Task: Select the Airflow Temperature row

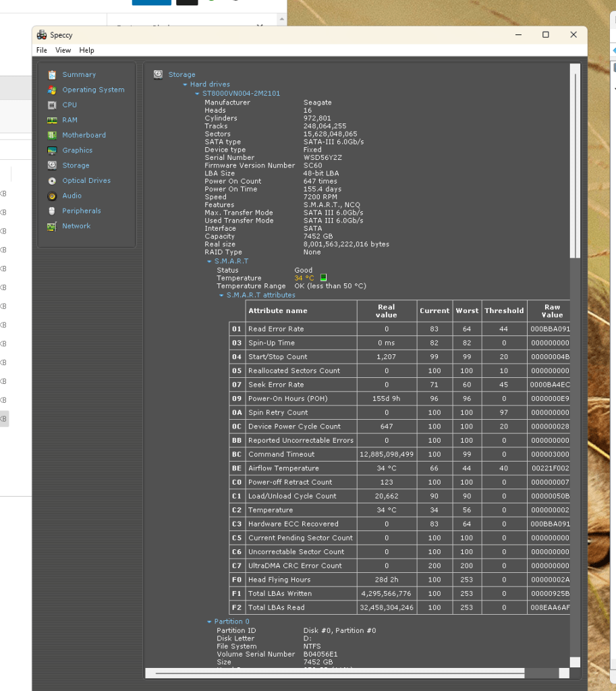Action: click(x=399, y=468)
